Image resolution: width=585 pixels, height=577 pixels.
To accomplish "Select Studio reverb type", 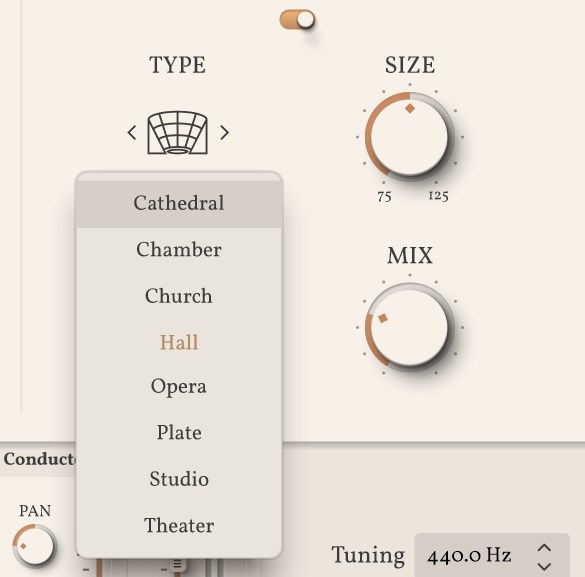I will pyautogui.click(x=179, y=479).
